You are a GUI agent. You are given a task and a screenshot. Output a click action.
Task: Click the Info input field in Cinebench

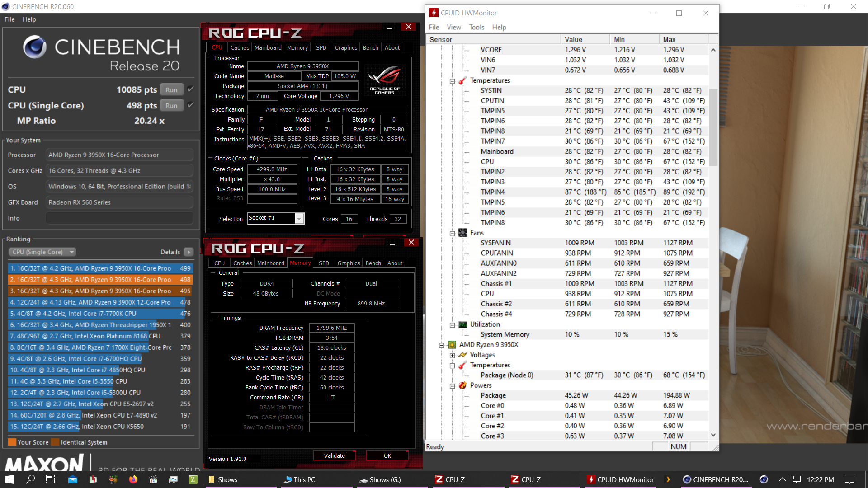click(x=120, y=218)
